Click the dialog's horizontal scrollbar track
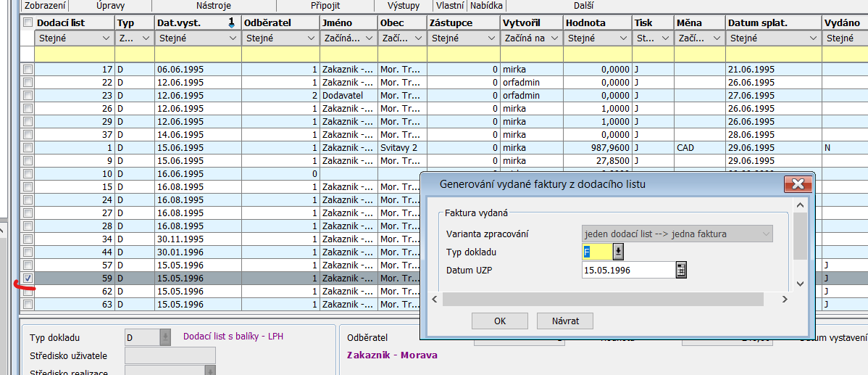This screenshot has width=868, height=375. click(x=602, y=299)
